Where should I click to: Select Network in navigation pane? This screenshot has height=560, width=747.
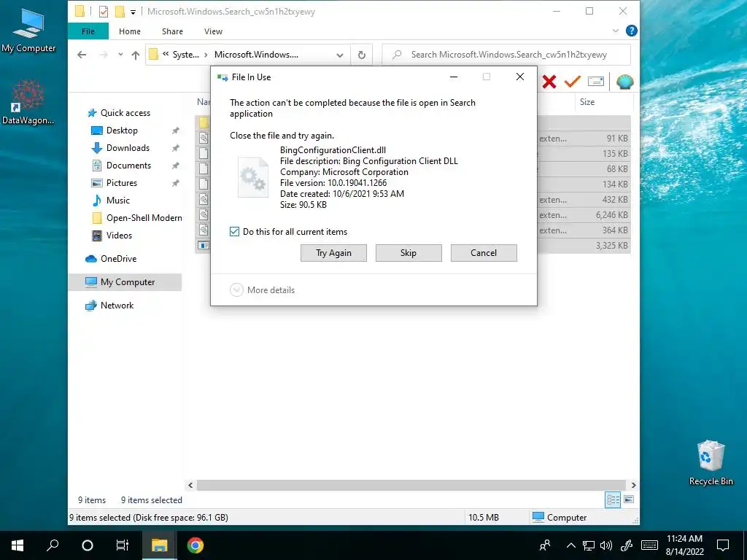[117, 306]
